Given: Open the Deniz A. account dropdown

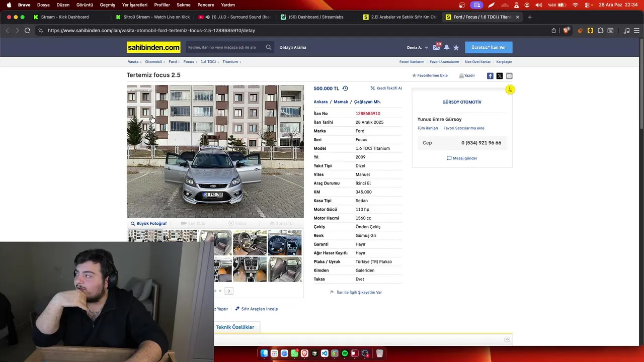Looking at the screenshot, I should click(x=418, y=47).
